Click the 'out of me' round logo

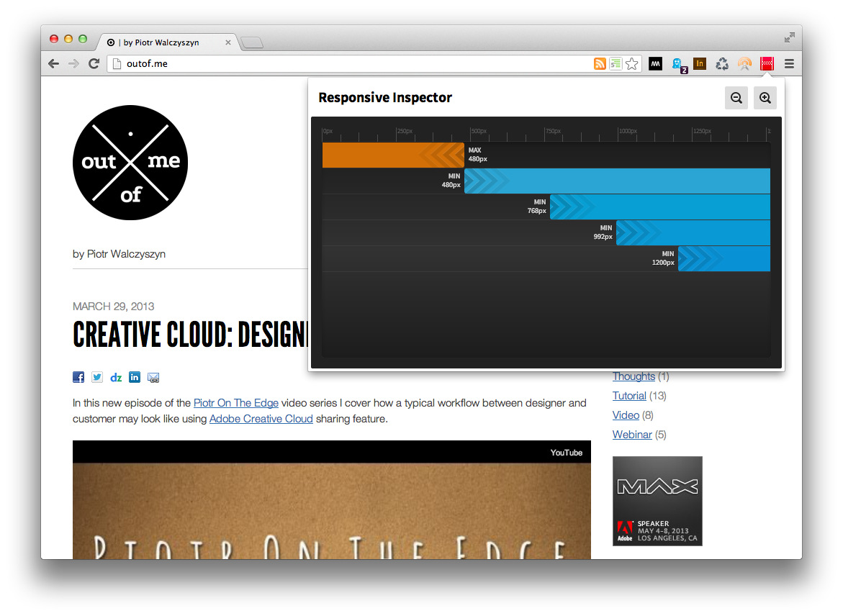click(x=130, y=163)
